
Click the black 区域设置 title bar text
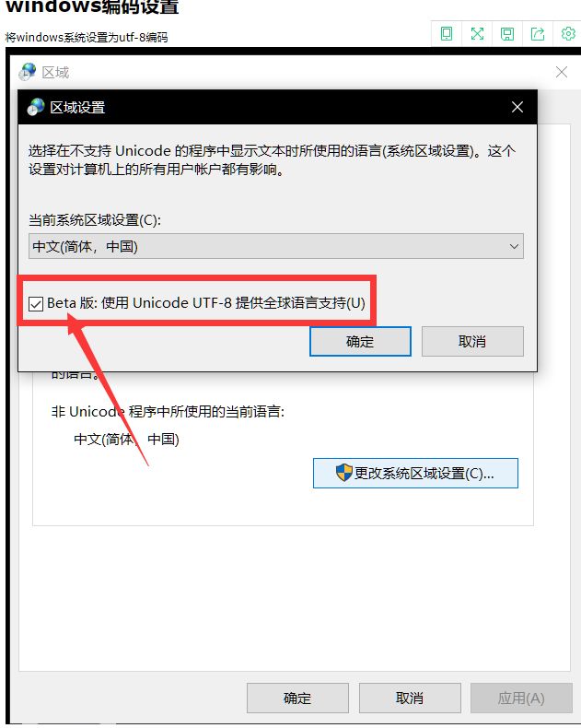(77, 107)
